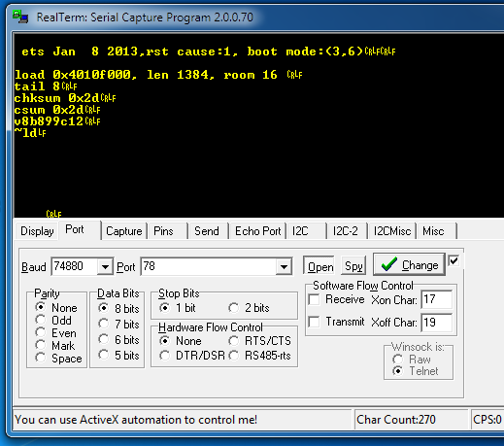The image size is (504, 446).
Task: Select 2 bits stop bits
Action: click(249, 308)
